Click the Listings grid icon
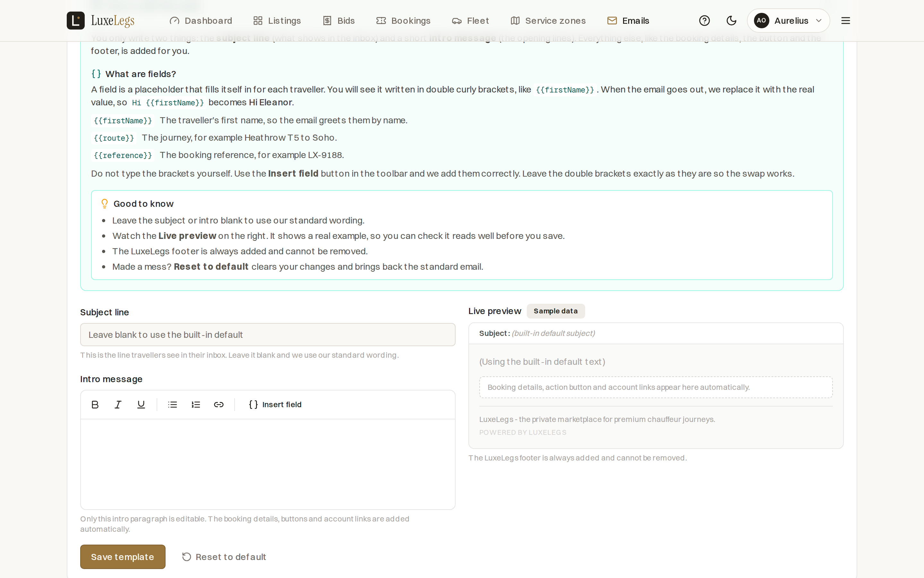 tap(258, 21)
